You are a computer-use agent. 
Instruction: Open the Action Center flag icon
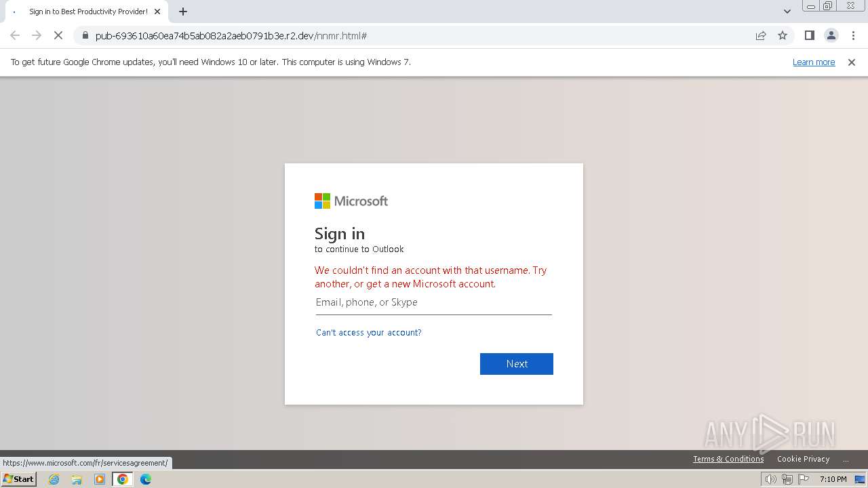pos(804,479)
